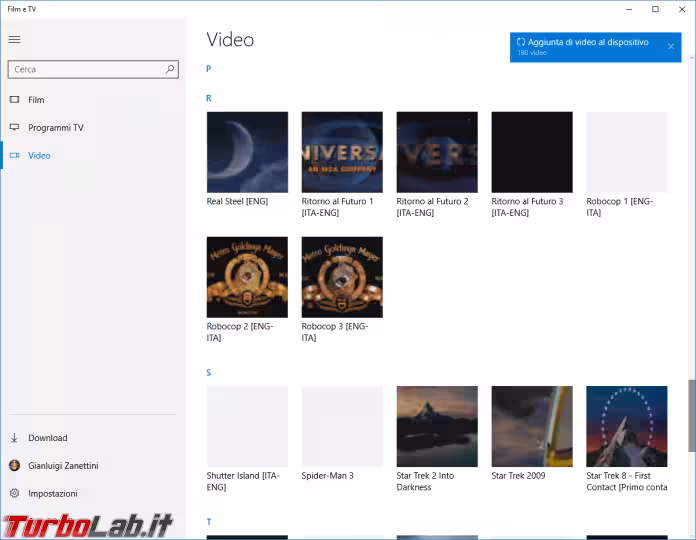Jump using the letter T header

point(209,522)
